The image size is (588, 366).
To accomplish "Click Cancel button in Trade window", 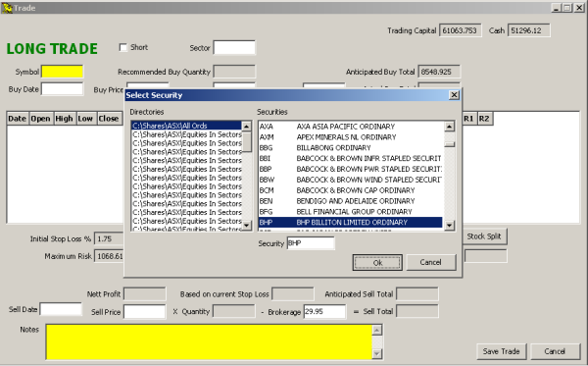I will 555,351.
